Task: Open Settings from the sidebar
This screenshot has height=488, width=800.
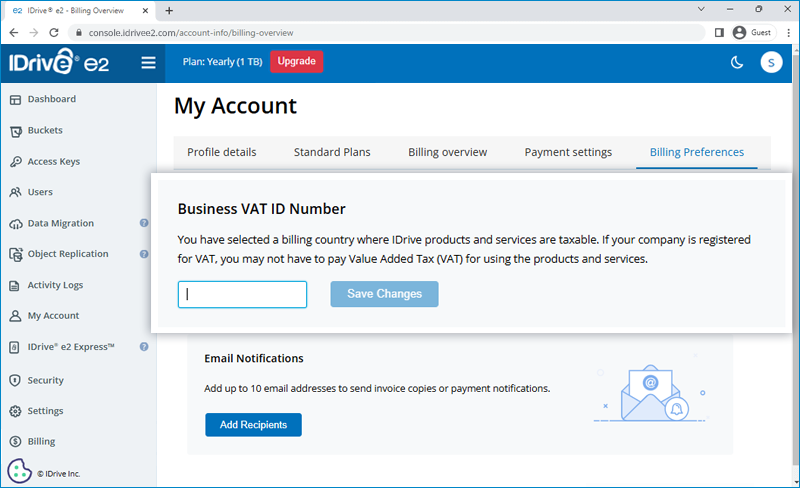Action: tap(45, 411)
